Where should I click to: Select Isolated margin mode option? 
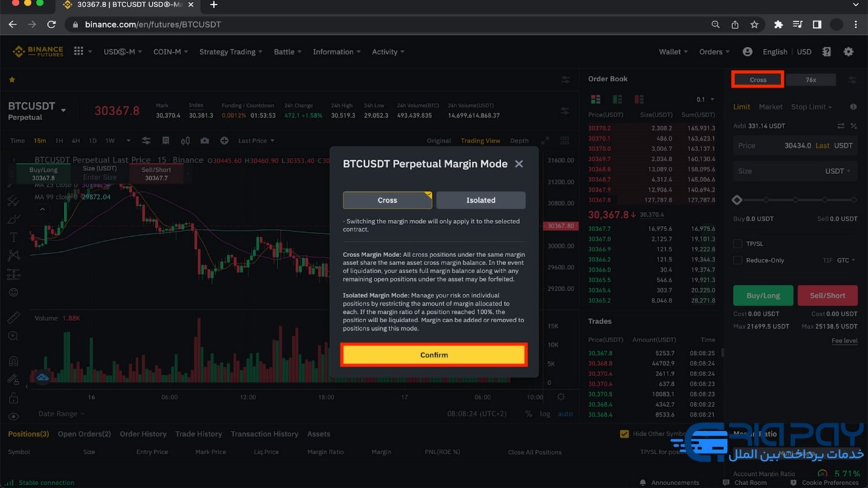[x=480, y=200]
